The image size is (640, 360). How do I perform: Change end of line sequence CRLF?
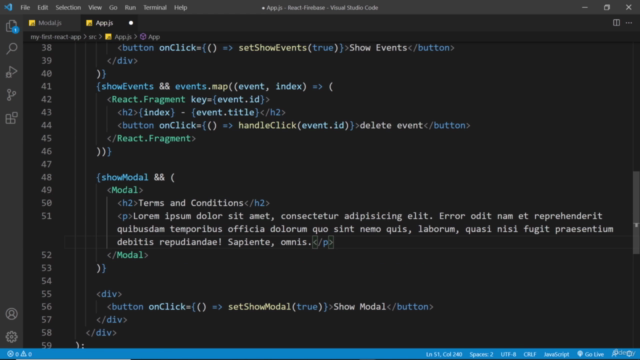tap(530, 354)
